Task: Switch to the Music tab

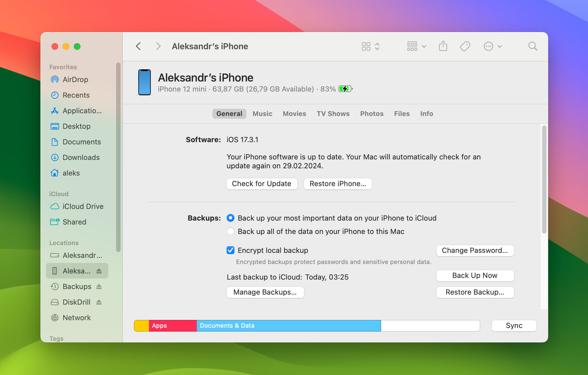Action: tap(262, 114)
